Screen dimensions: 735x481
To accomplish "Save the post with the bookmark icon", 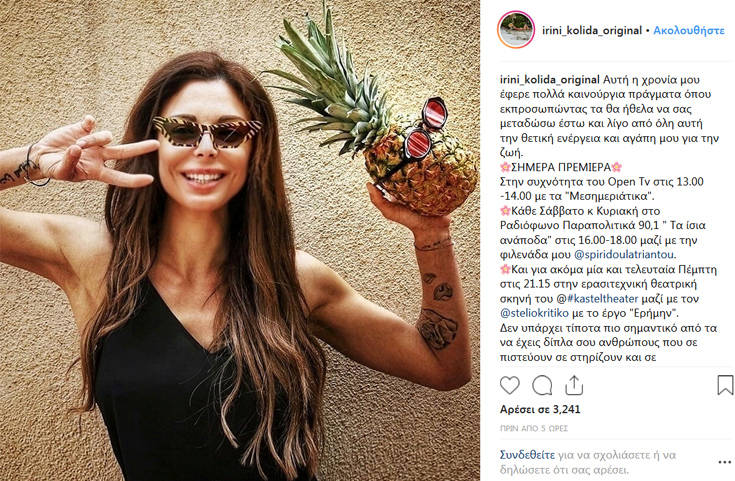I will [x=725, y=385].
